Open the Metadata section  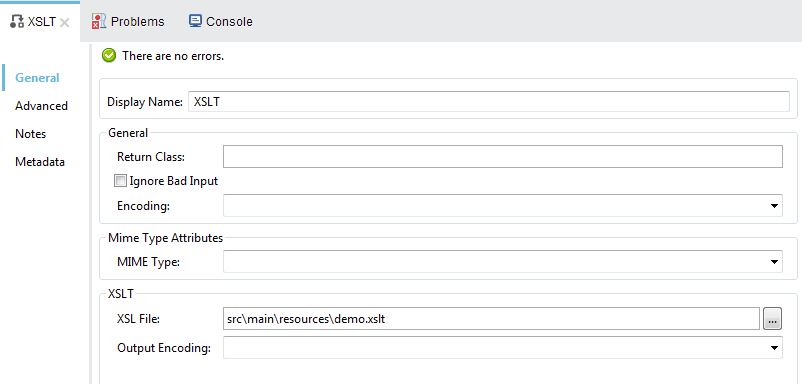pos(40,162)
